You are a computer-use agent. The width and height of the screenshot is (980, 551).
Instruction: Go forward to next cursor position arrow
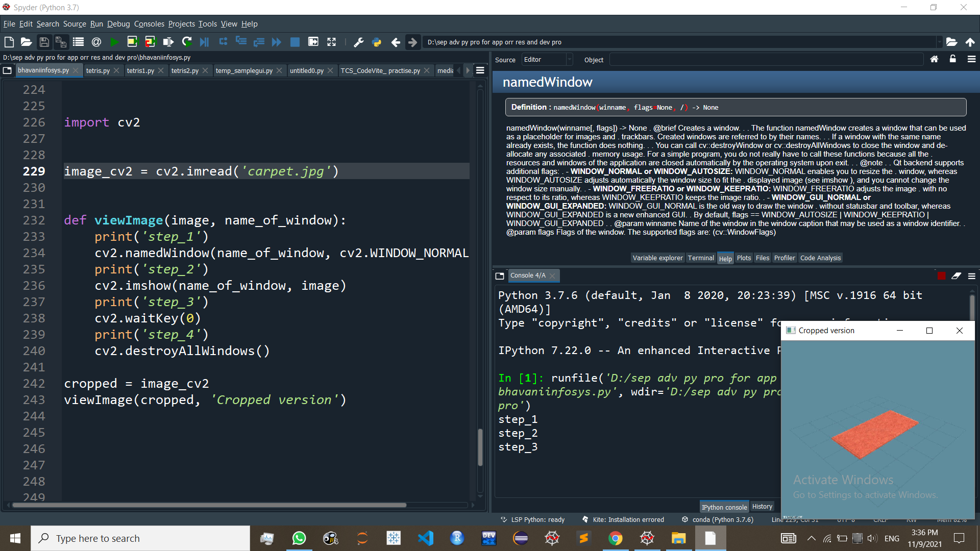[412, 42]
